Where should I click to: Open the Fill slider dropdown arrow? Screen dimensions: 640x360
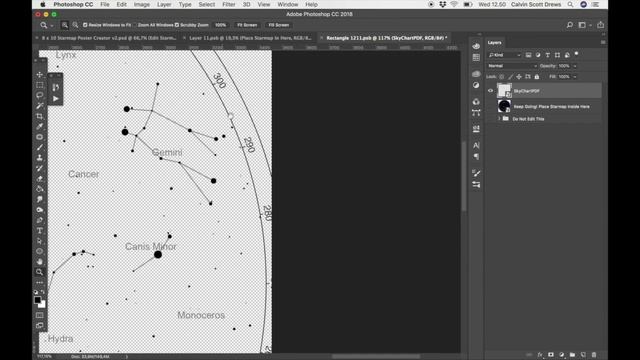coord(575,76)
